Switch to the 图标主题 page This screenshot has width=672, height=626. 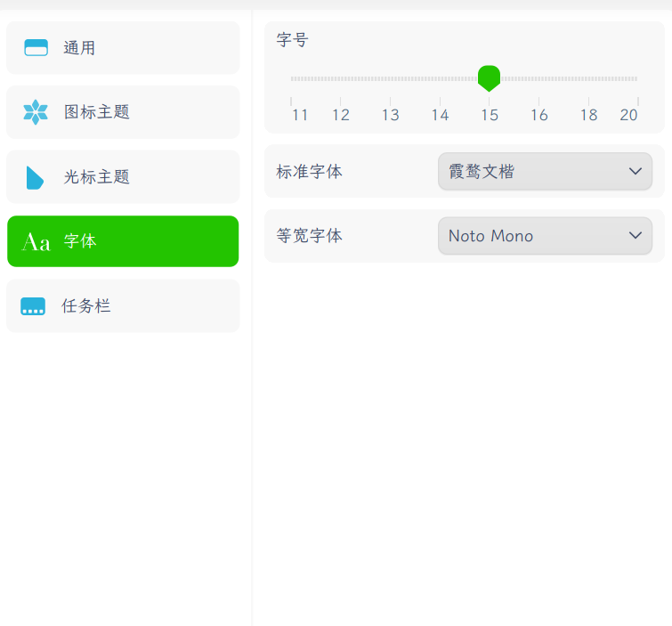click(x=123, y=112)
